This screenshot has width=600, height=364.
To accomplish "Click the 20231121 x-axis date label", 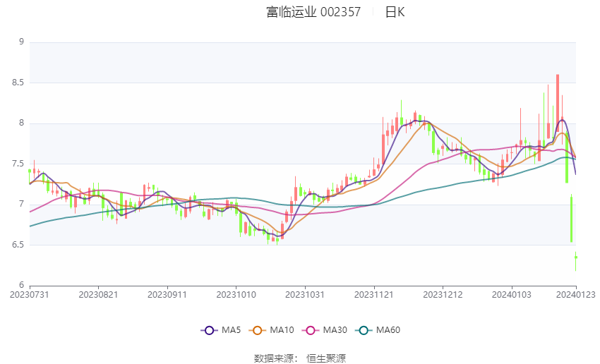I will (374, 293).
